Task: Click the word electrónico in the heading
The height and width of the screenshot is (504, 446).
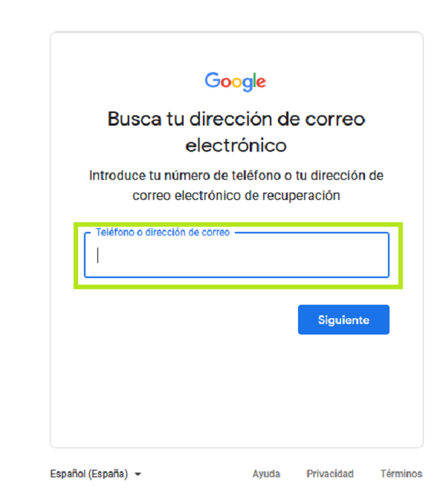Action: coord(236,145)
